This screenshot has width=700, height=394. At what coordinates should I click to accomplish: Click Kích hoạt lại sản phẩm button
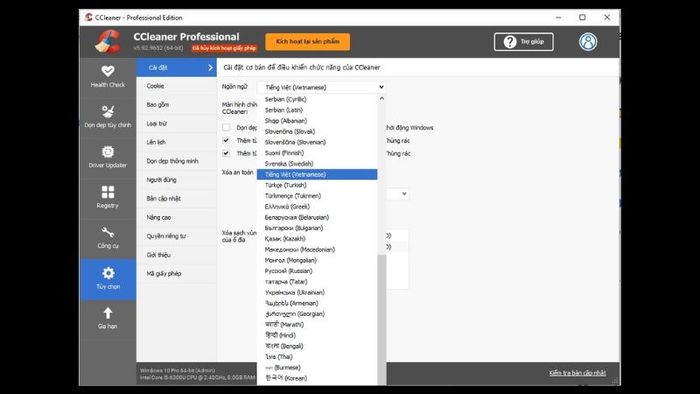[308, 41]
